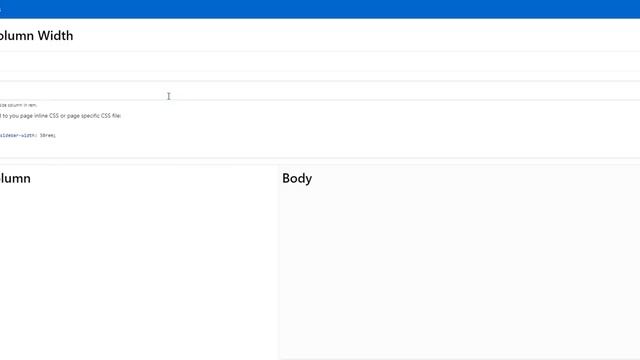Image resolution: width=640 pixels, height=360 pixels.
Task: Click the small "column in rem" help text
Action: tap(18, 105)
